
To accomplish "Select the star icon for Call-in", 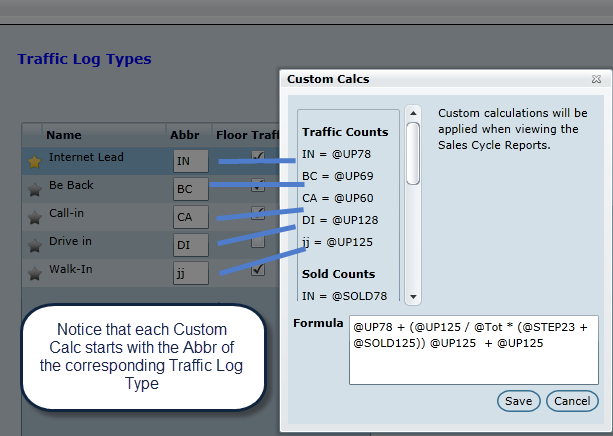I will 34,217.
